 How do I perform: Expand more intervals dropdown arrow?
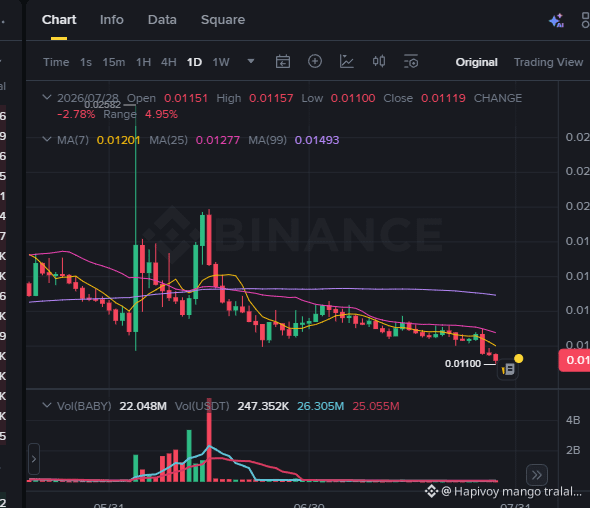coord(251,61)
